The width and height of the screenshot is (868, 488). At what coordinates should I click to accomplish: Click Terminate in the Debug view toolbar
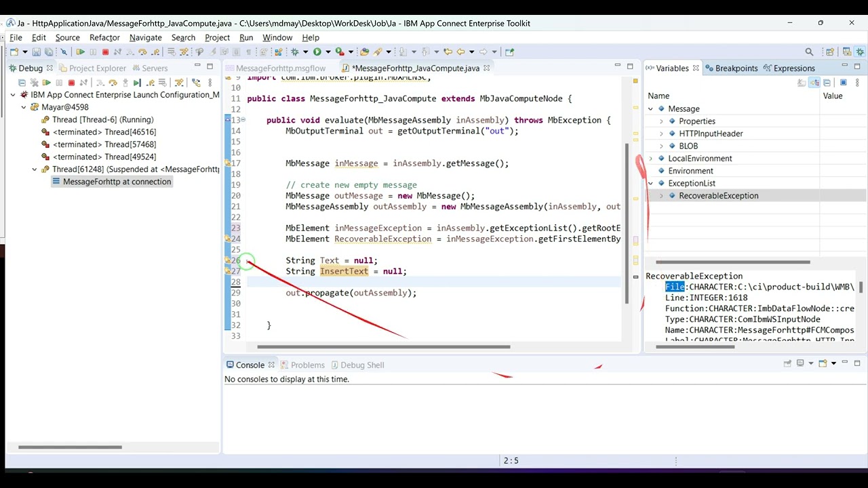(71, 83)
